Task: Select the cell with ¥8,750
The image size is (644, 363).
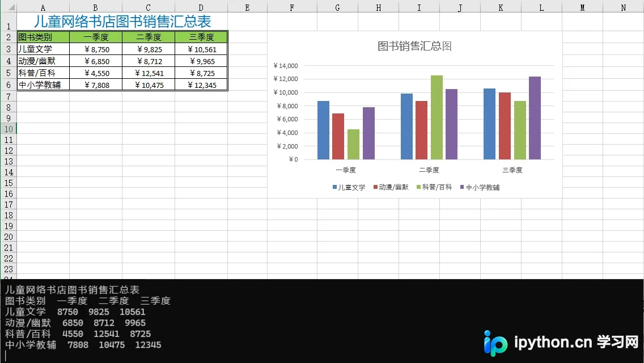Action: pyautogui.click(x=96, y=49)
